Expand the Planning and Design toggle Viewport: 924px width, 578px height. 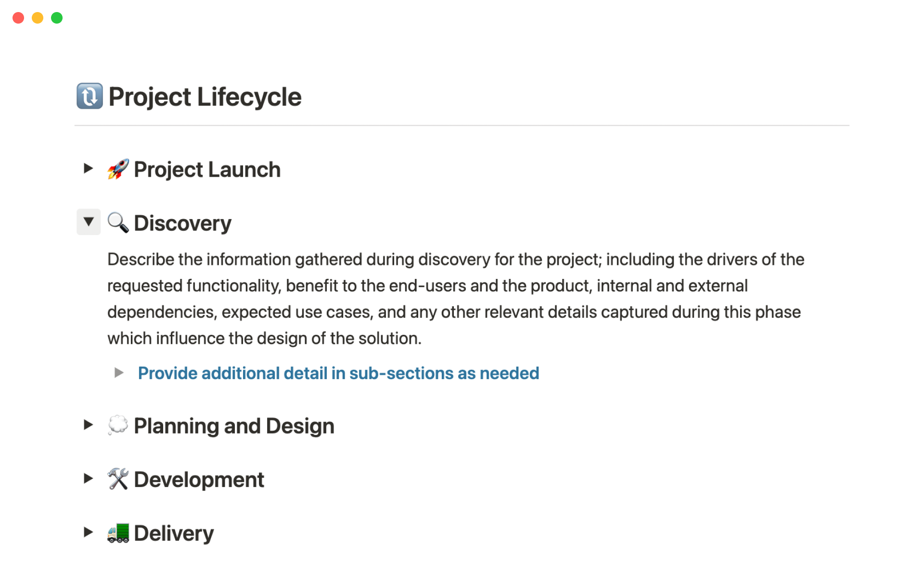click(88, 424)
